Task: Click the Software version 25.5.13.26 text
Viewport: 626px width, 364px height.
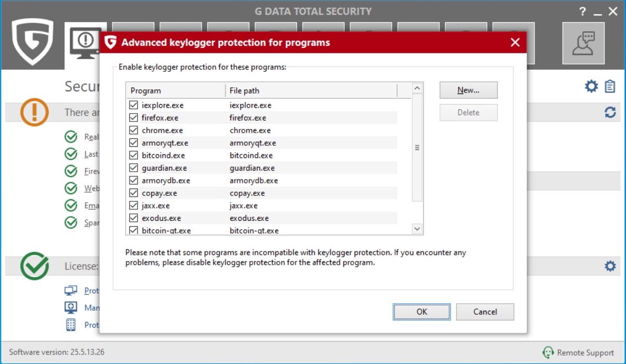Action: pos(57,352)
